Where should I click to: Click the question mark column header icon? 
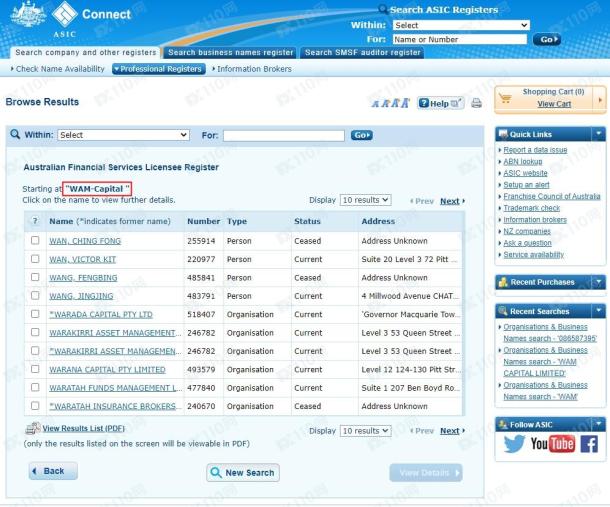click(35, 221)
